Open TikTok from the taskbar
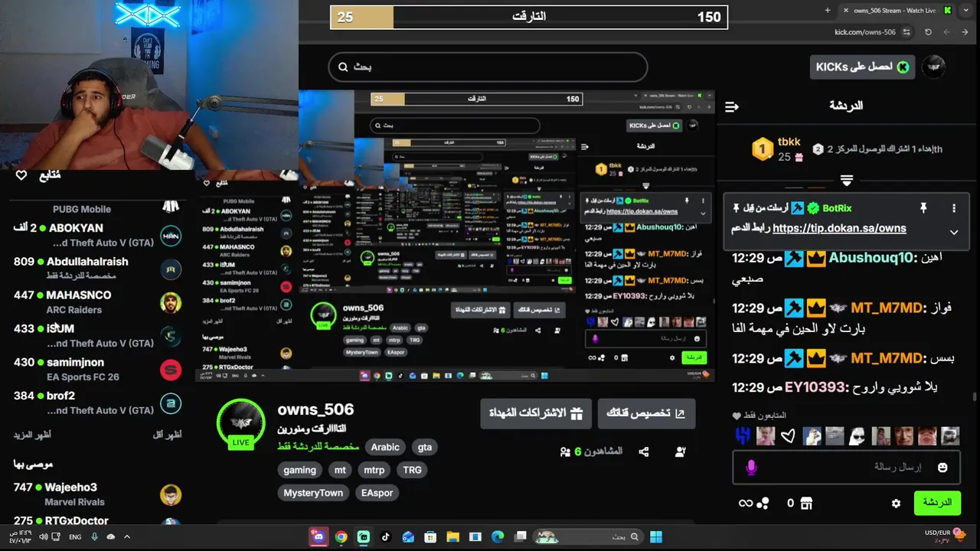The width and height of the screenshot is (980, 551). [386, 537]
